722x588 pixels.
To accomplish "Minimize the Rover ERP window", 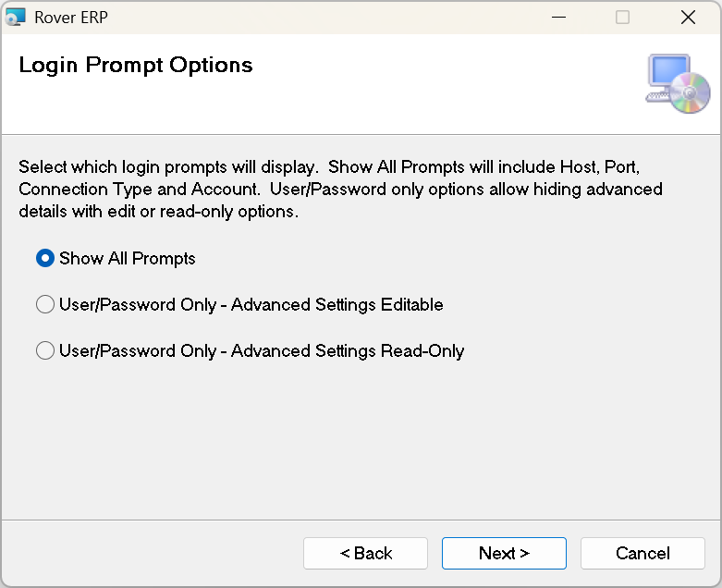I will coord(558,17).
